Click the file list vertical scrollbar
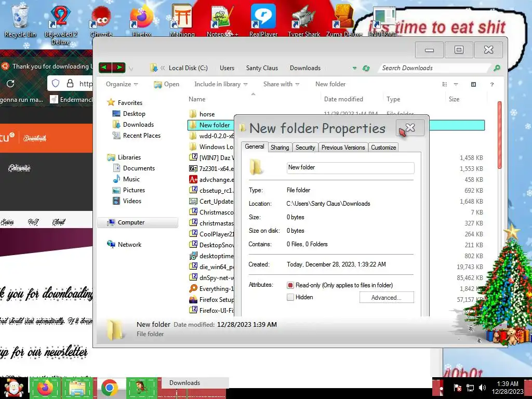The width and height of the screenshot is (532, 399). [x=500, y=135]
